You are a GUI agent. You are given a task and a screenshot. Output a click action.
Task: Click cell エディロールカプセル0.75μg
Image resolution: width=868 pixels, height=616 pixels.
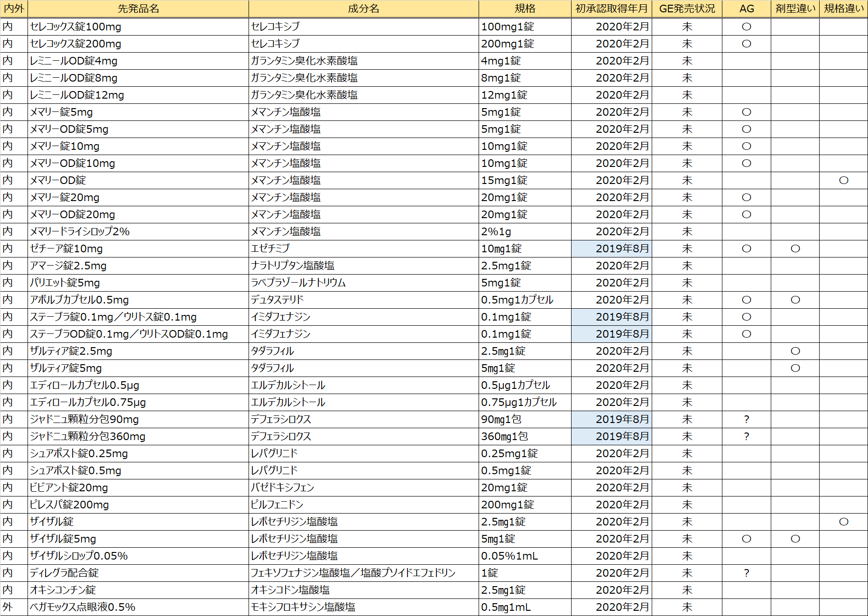click(138, 402)
